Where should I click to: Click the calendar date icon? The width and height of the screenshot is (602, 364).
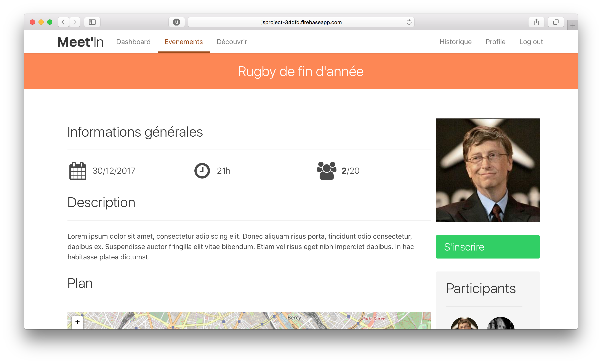coord(78,170)
